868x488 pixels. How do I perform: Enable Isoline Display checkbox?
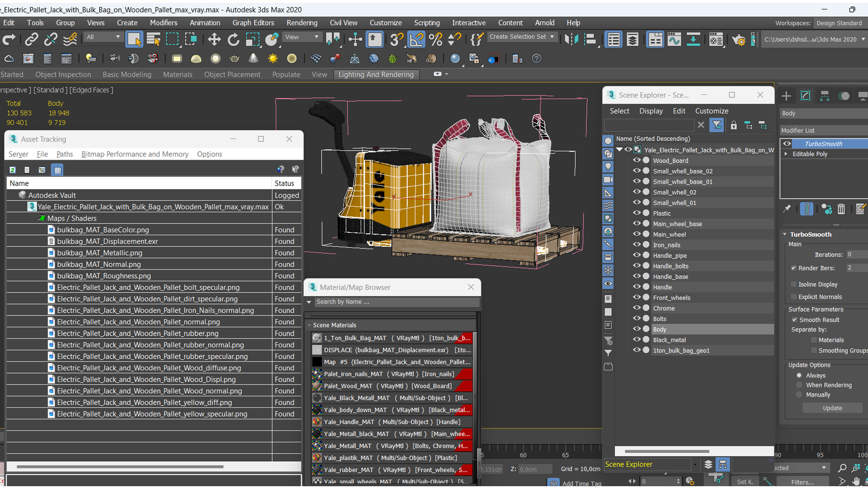(794, 284)
